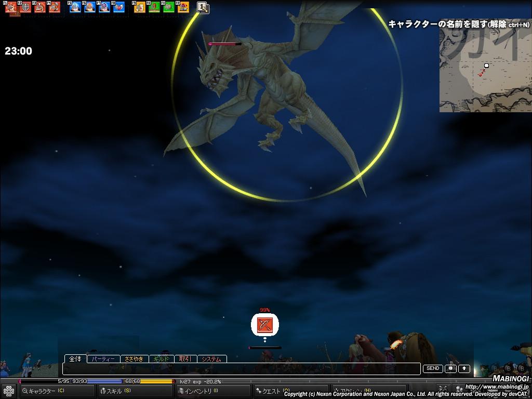
Task: Open the クエスト (Q) window
Action: click(291, 391)
